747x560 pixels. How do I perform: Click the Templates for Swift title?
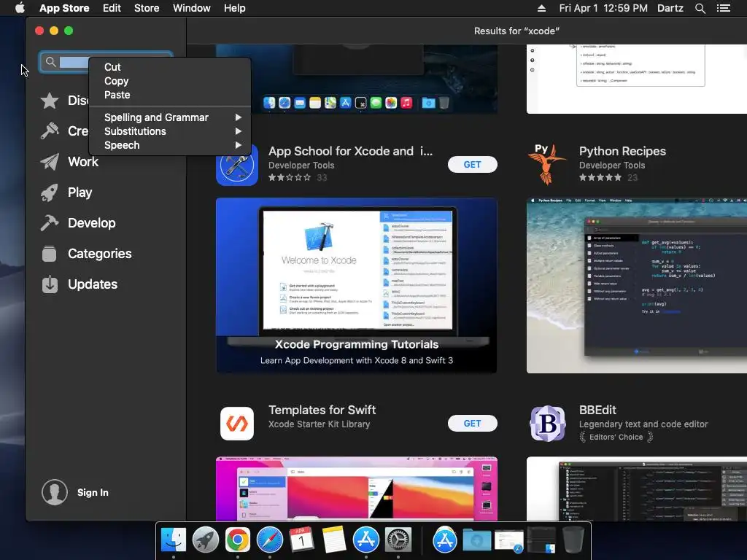point(322,410)
